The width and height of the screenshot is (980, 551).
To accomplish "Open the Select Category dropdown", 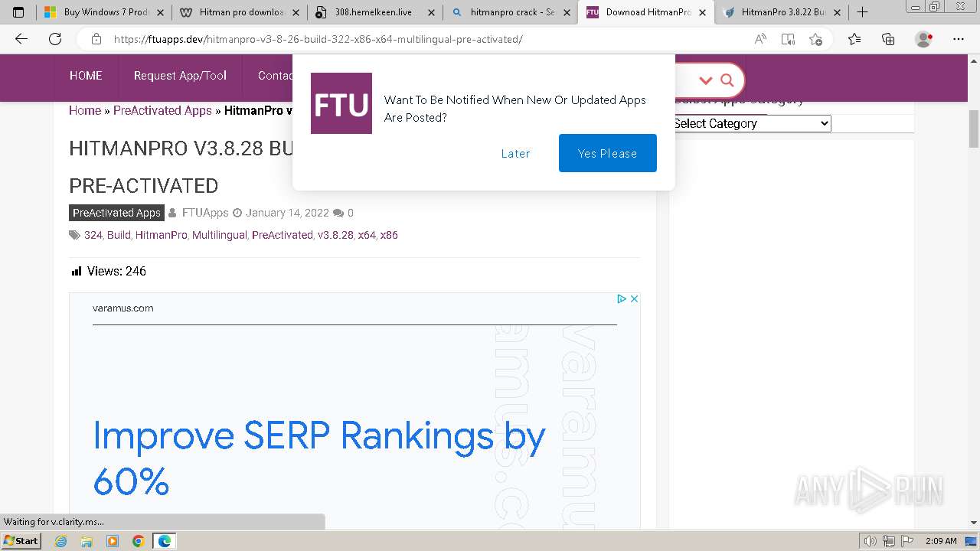I will coord(751,123).
